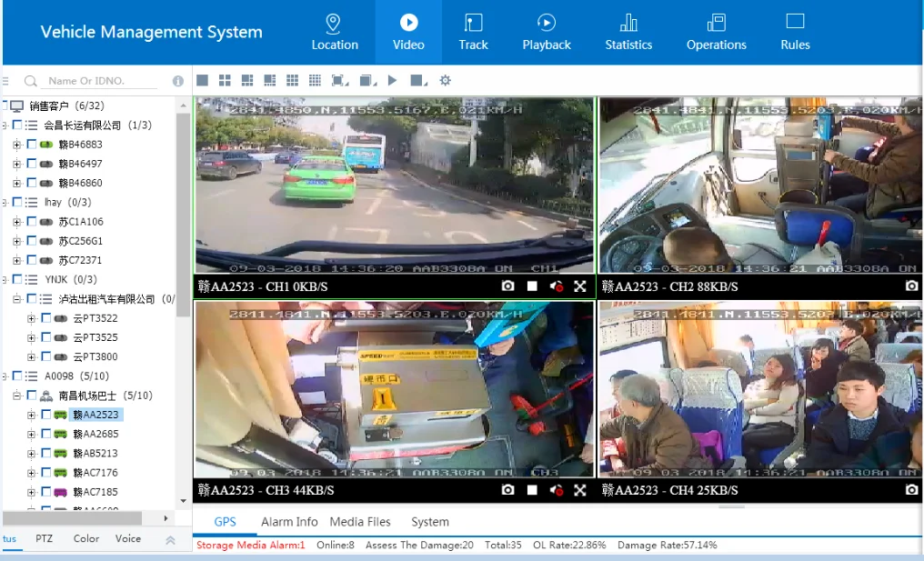Collapse the 南昌机场巴士 group

(17, 396)
